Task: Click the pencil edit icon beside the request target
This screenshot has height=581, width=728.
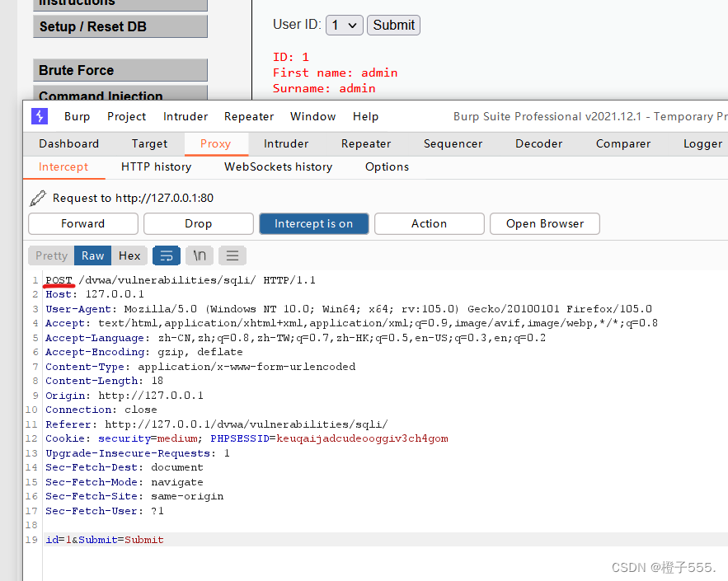Action: coord(38,198)
